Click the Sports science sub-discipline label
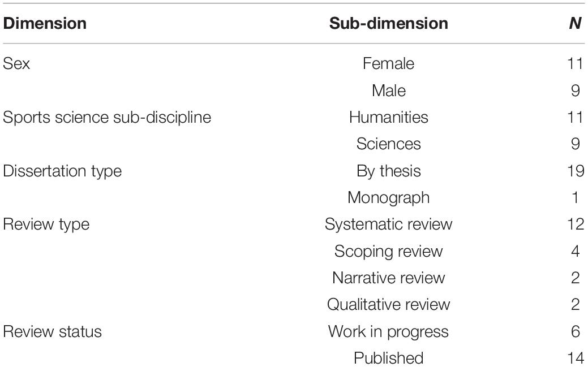 107,117
